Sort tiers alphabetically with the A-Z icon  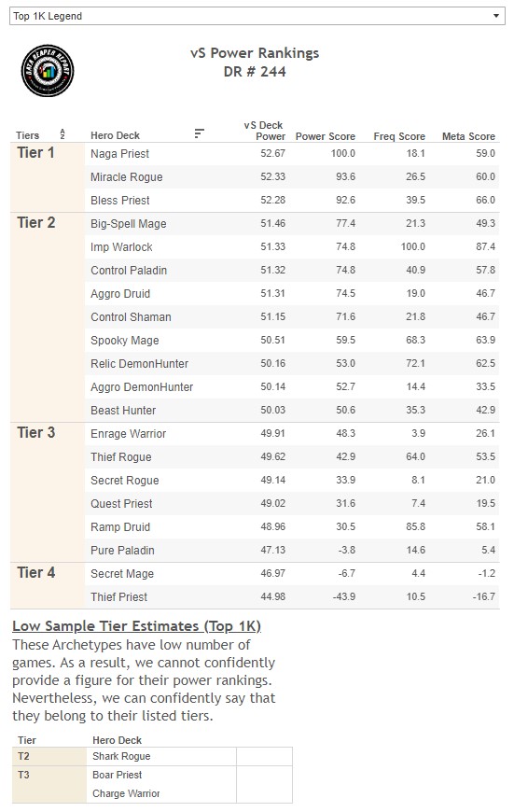(63, 134)
